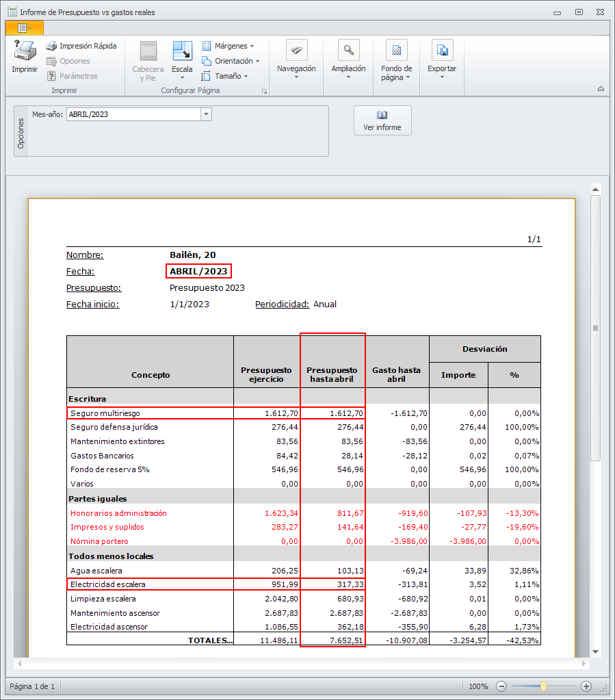Click the Impresión Rápida quick print icon
Image resolution: width=615 pixels, height=700 pixels.
click(51, 46)
